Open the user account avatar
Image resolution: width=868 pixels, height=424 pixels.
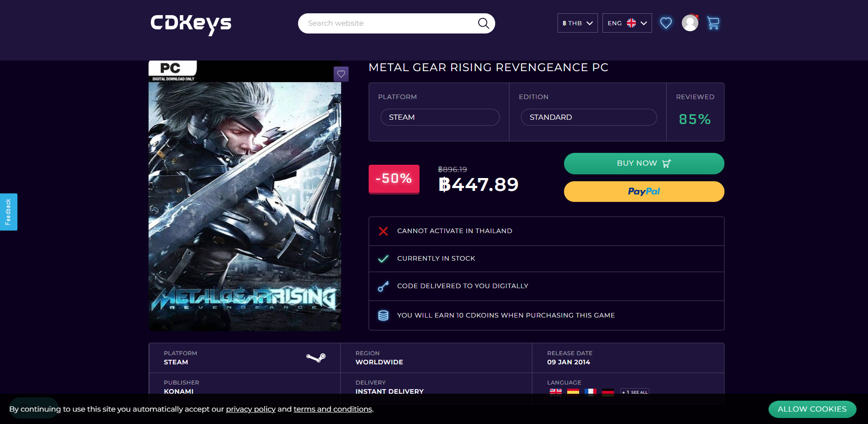coord(690,23)
